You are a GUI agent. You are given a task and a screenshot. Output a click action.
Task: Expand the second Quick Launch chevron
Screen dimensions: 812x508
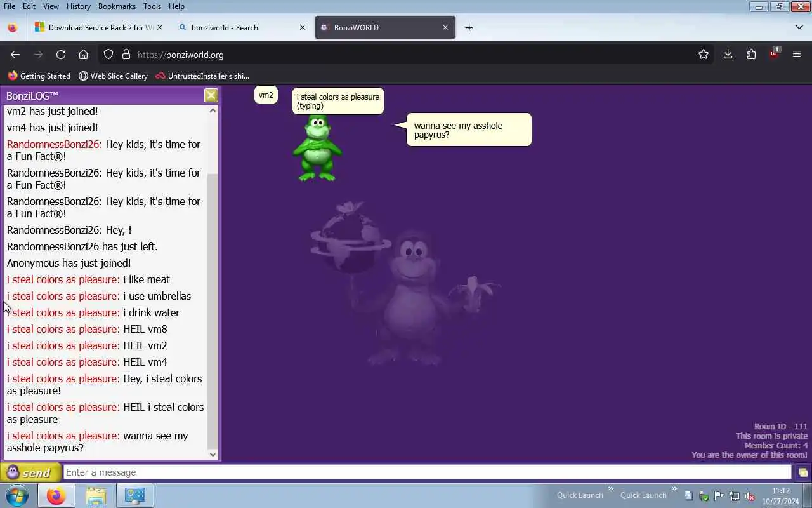674,489
